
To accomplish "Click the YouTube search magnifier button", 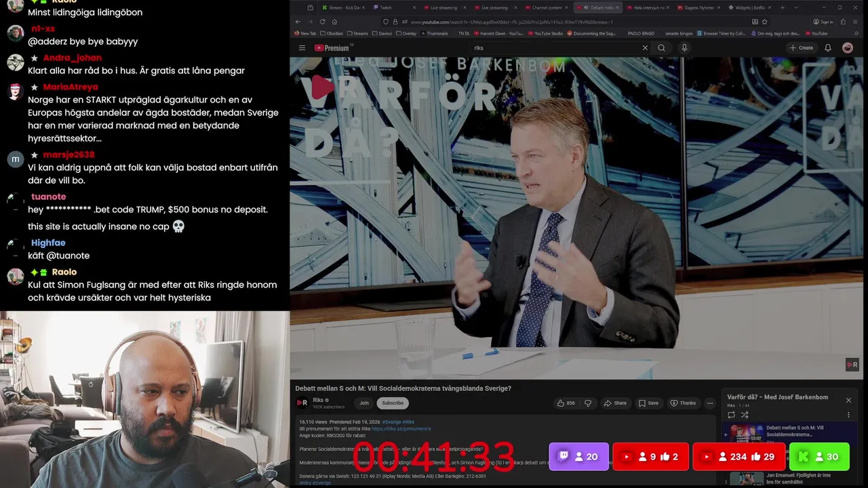I will (662, 48).
